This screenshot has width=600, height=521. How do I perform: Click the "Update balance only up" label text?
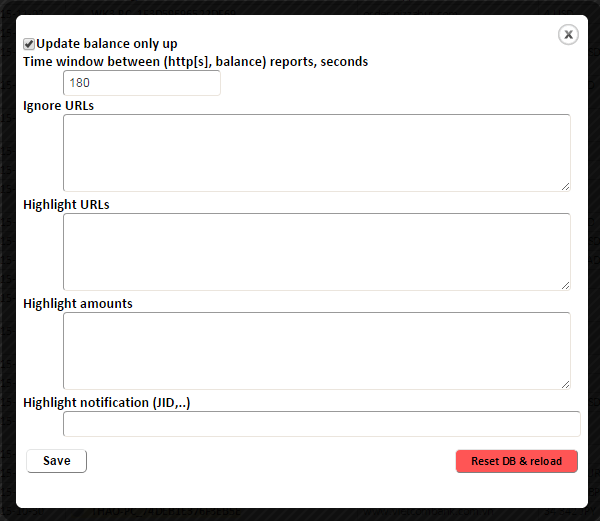pos(106,44)
